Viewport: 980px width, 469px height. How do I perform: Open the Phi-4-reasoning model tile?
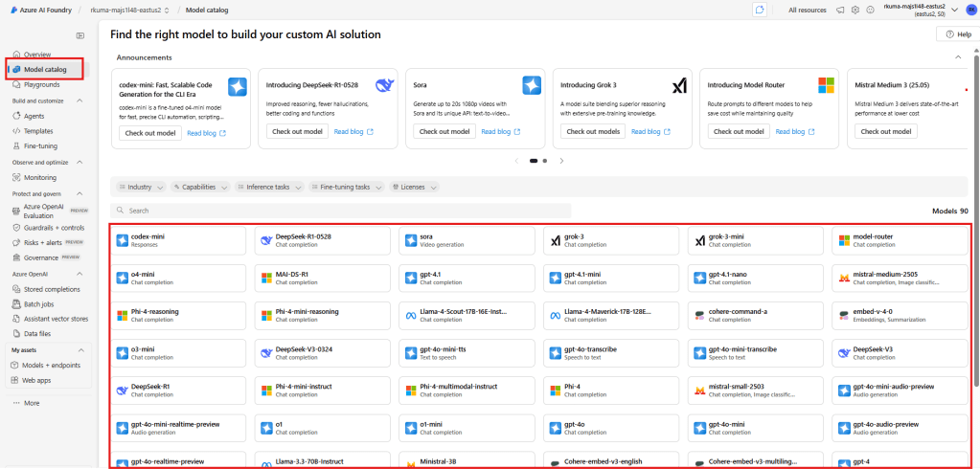[x=178, y=315]
